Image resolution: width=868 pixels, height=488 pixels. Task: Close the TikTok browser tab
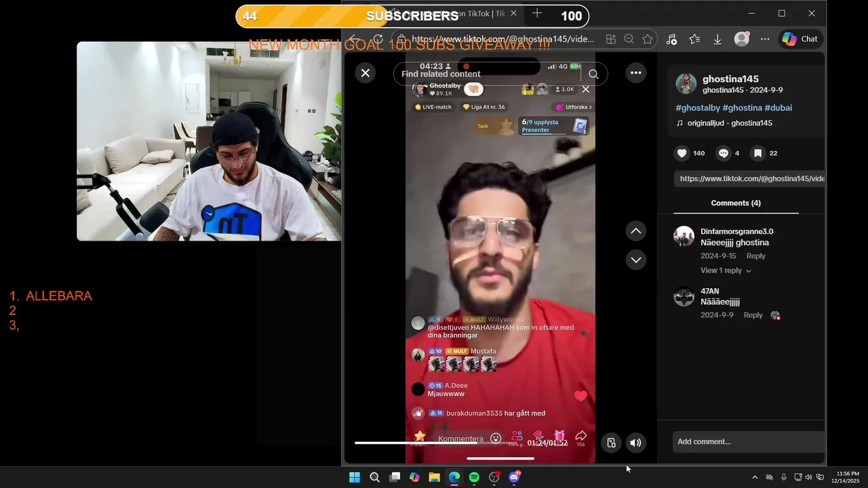(x=514, y=14)
